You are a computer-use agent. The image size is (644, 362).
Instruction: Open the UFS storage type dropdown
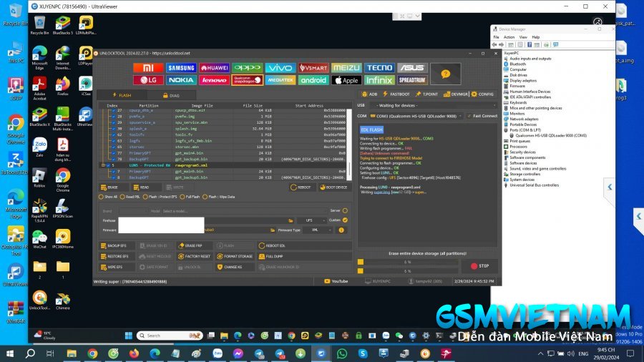[x=312, y=221]
